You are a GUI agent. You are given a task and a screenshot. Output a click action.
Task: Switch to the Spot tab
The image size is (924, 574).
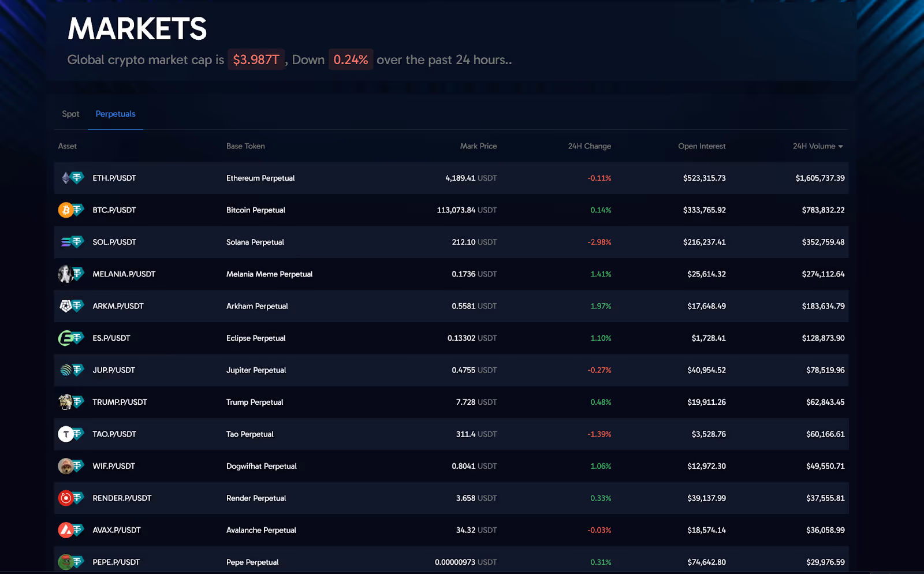tap(70, 114)
